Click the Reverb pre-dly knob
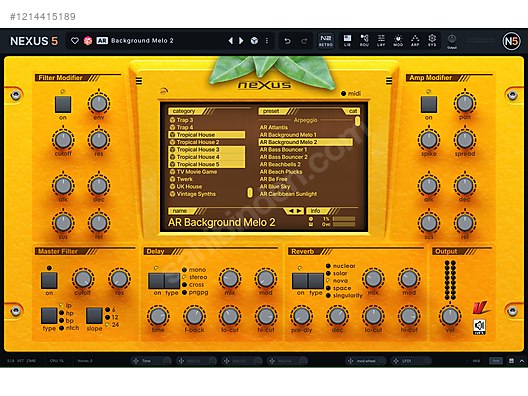528x396 pixels. [301, 316]
